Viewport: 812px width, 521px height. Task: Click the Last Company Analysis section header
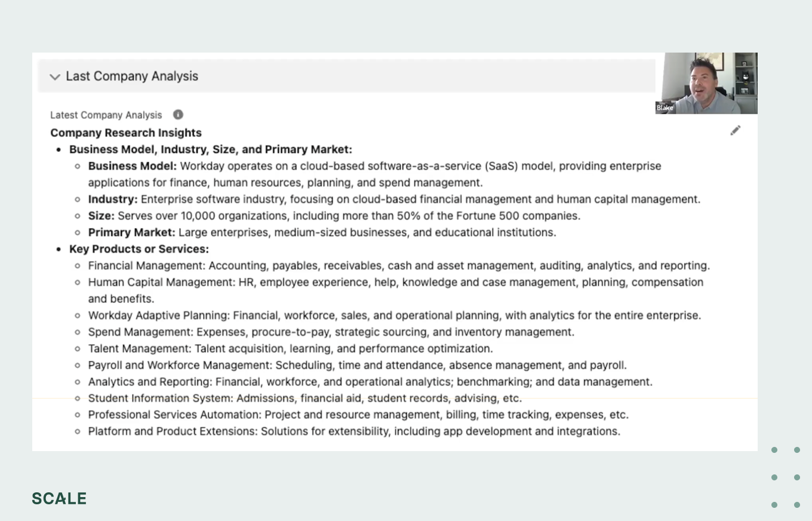click(132, 76)
